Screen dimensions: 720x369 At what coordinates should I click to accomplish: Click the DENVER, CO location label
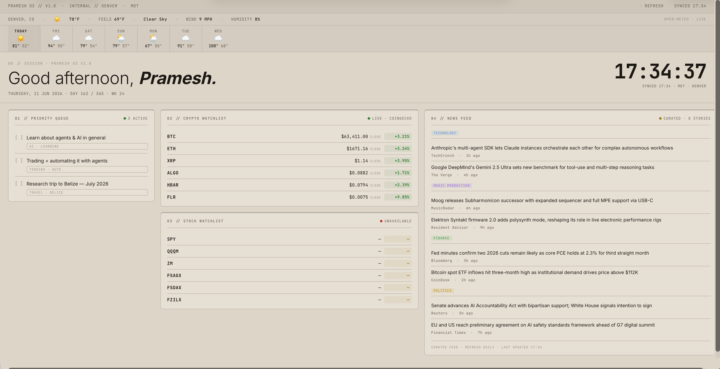(x=21, y=19)
